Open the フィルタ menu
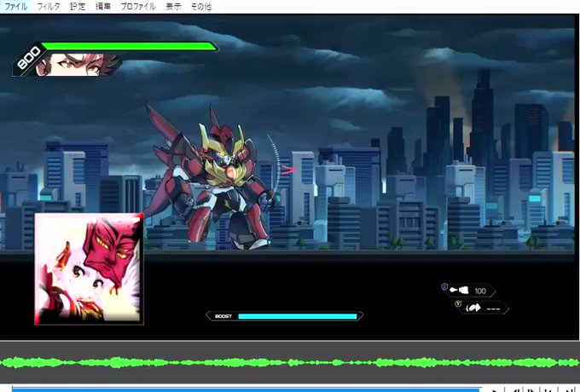Screen dimensions: 580x392 (x=49, y=6)
